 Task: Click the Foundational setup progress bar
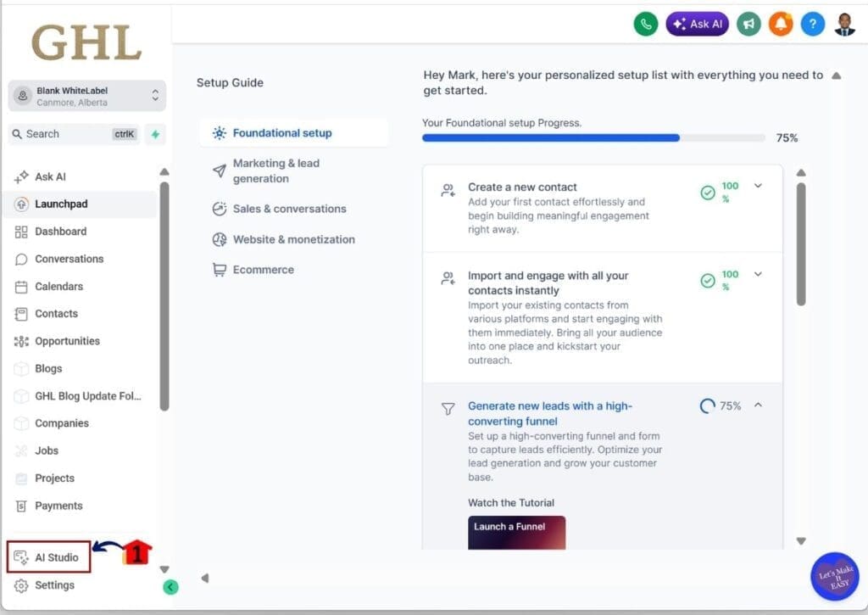(x=593, y=138)
